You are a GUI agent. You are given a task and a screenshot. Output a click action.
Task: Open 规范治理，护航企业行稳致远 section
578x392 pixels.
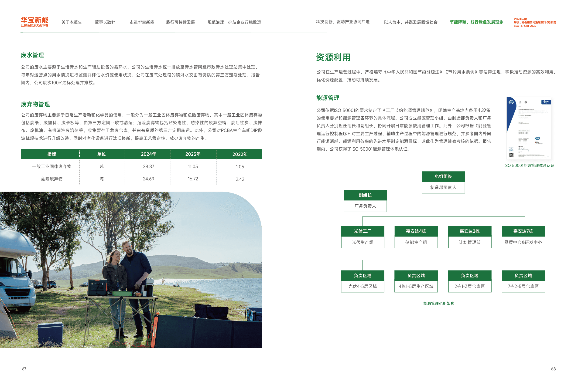[234, 22]
